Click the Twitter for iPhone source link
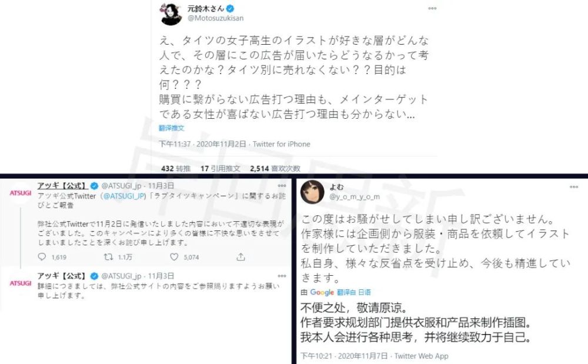Viewport: 588px width, 364px height. click(282, 144)
